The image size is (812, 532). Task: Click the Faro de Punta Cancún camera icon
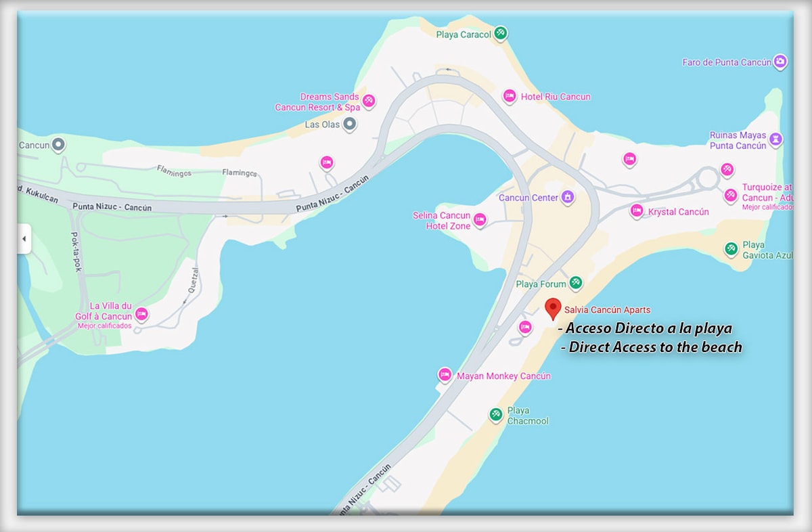[781, 62]
